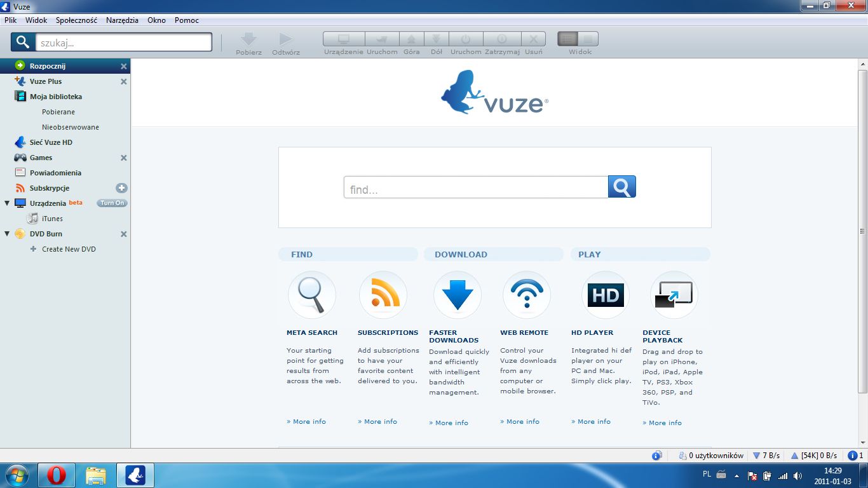Focus the large find... search box
Screen dimensions: 868x488
tap(476, 187)
